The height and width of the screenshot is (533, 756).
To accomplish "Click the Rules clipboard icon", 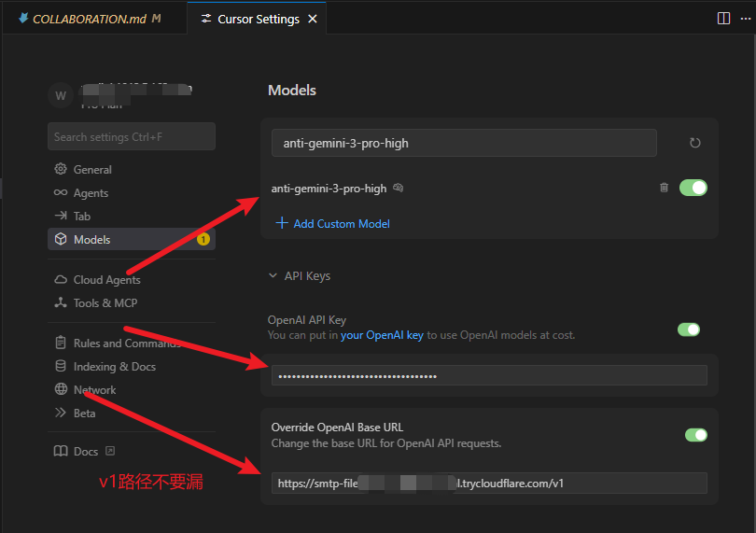I will pyautogui.click(x=61, y=343).
